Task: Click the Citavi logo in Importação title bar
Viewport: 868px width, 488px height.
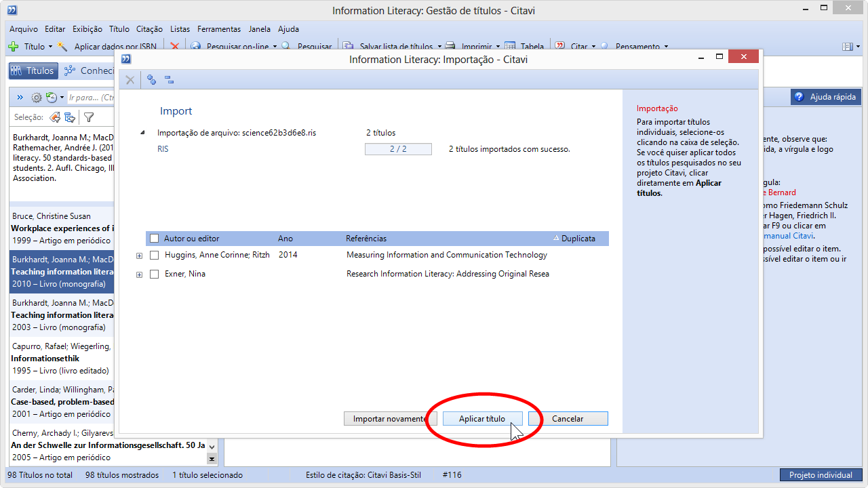Action: tap(125, 59)
